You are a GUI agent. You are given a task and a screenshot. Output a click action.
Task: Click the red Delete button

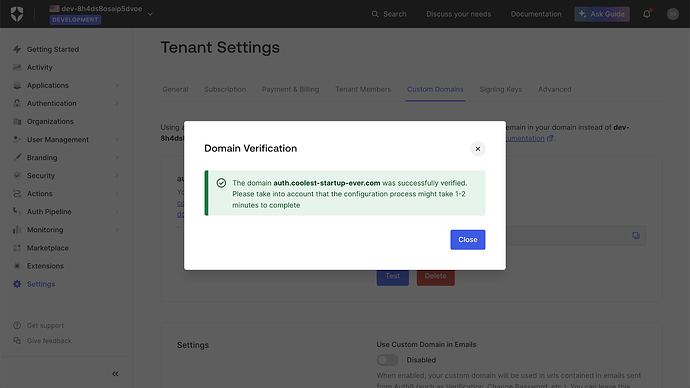click(x=436, y=276)
